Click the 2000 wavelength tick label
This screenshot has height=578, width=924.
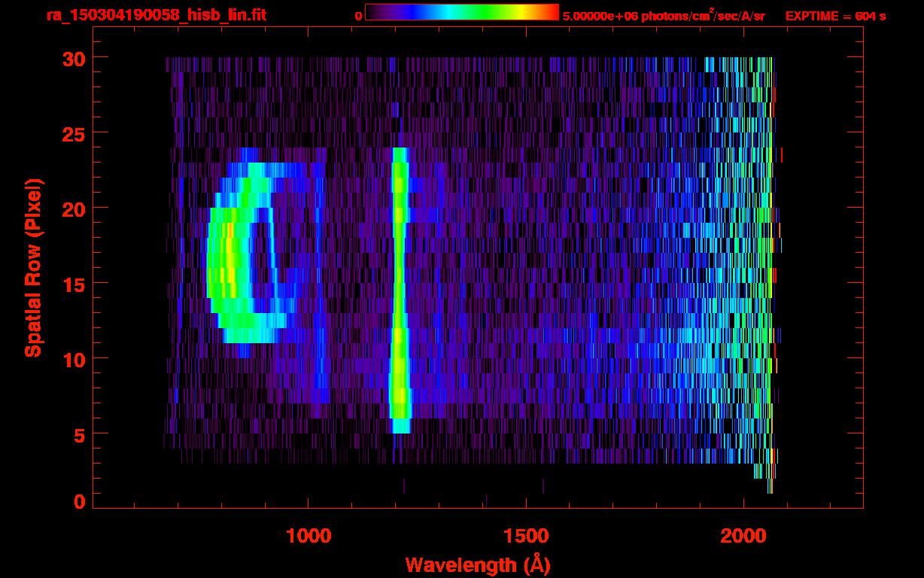pos(743,536)
